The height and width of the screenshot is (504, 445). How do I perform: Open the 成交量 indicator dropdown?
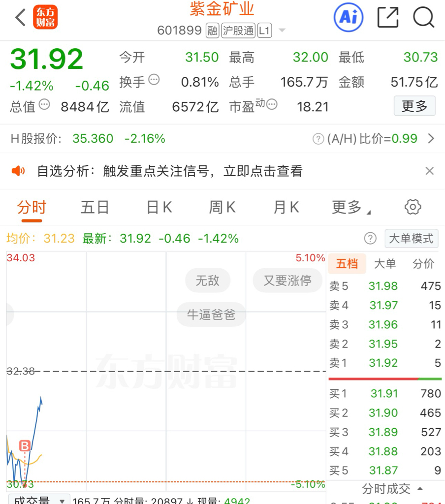tap(39, 499)
